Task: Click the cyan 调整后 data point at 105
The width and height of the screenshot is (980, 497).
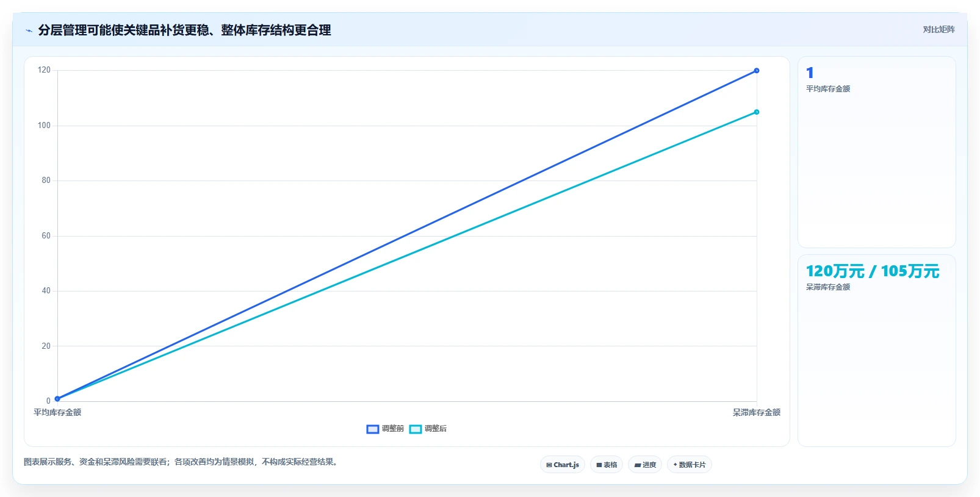Action: pyautogui.click(x=757, y=112)
